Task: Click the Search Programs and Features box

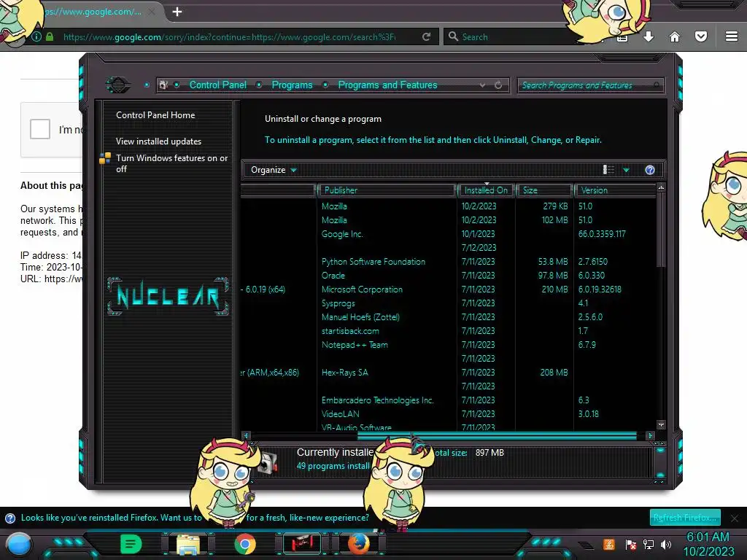Action: click(589, 85)
